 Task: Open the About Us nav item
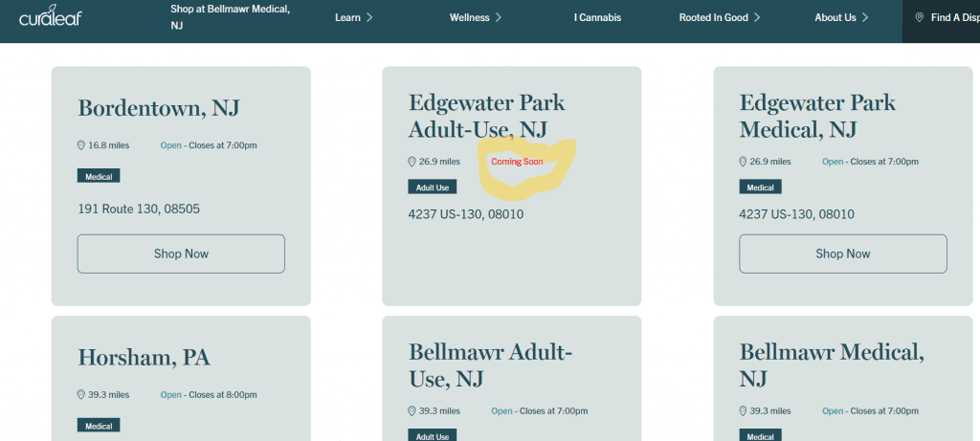[x=835, y=17]
